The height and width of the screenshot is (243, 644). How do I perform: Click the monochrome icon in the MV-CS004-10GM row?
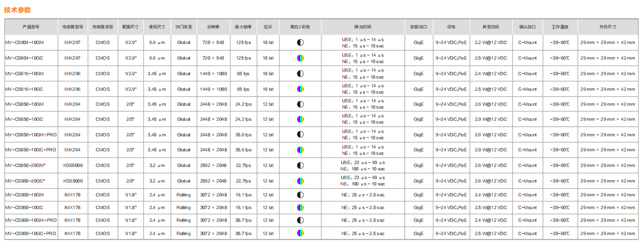pyautogui.click(x=300, y=43)
